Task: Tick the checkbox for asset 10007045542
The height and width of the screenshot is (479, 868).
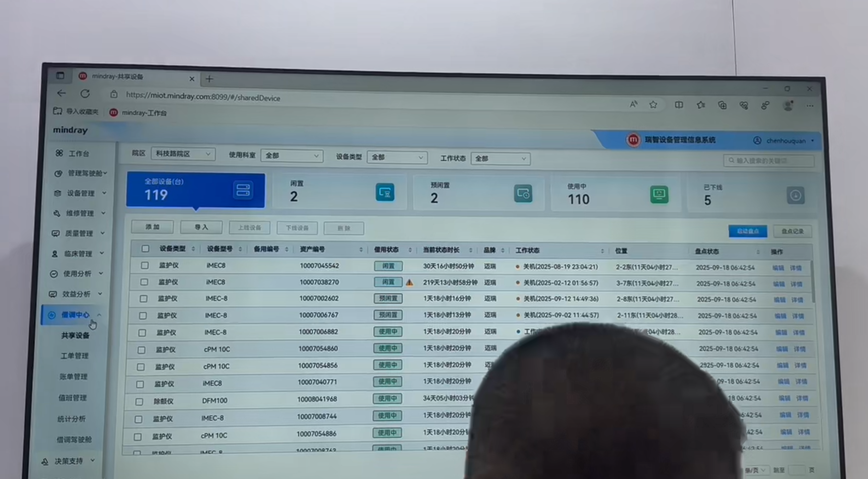Action: click(x=145, y=265)
